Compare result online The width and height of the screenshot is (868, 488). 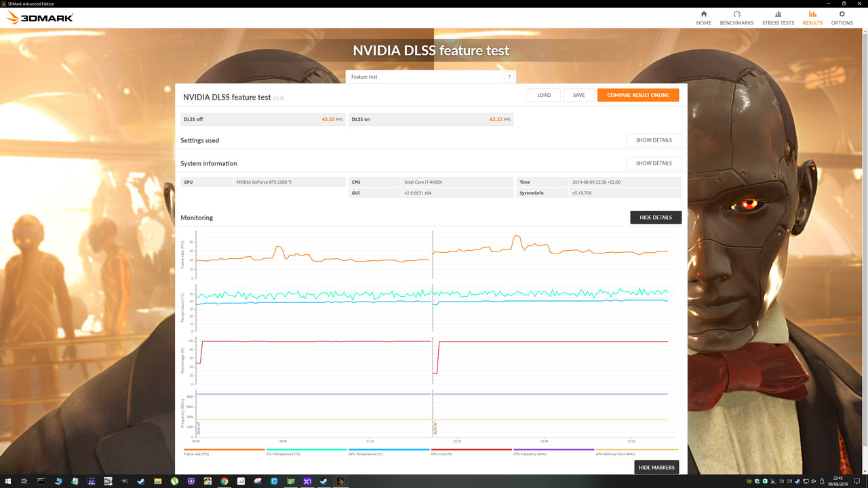(638, 95)
